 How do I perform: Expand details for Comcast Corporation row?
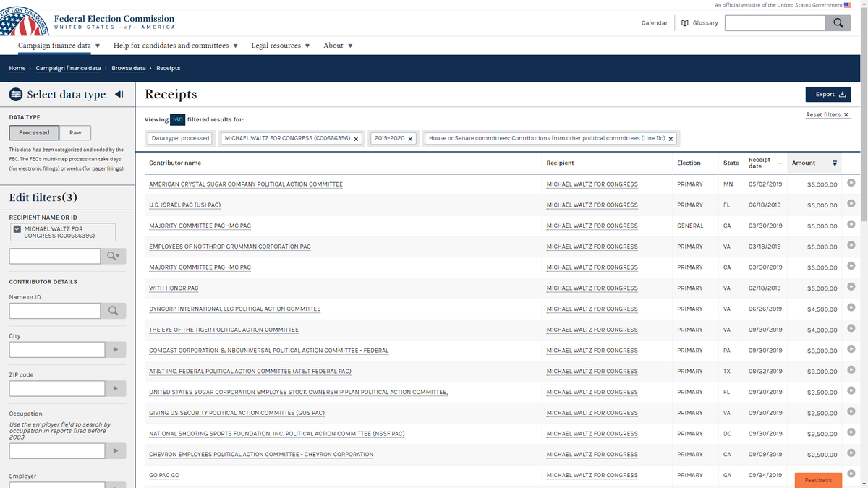point(851,350)
